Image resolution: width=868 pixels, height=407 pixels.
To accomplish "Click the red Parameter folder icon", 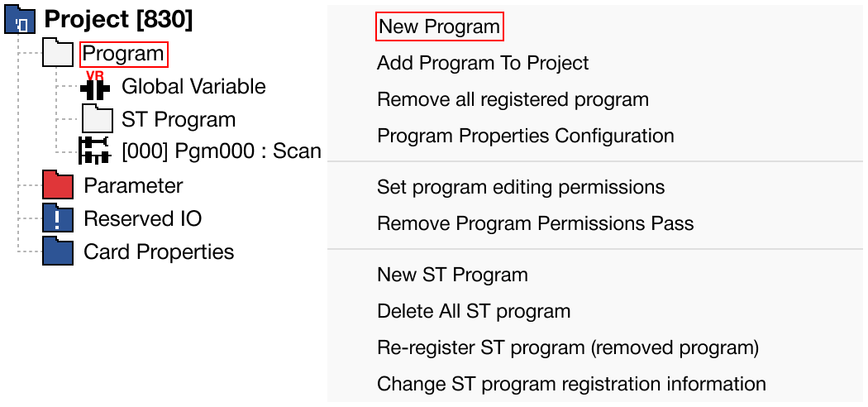I will click(x=58, y=185).
